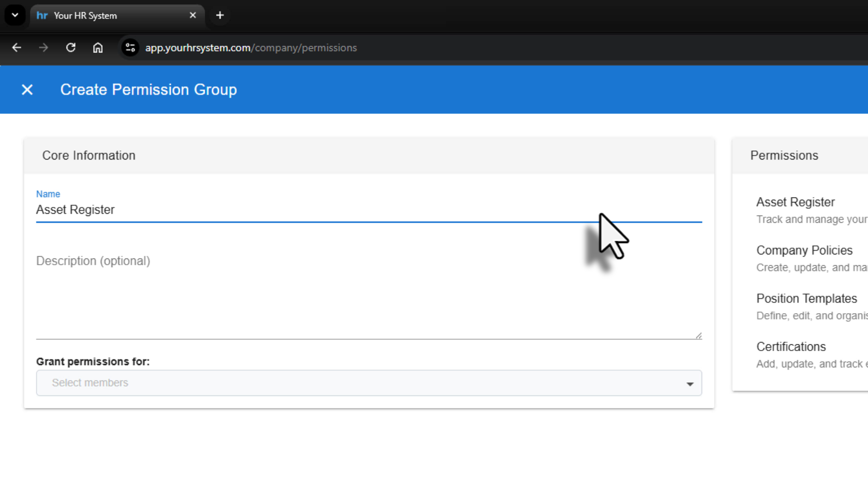
Task: Grab the description textarea resize handle
Action: (x=698, y=335)
